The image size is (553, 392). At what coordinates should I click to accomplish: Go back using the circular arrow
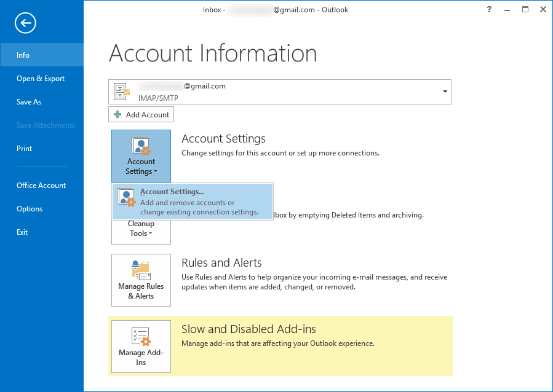click(x=25, y=23)
